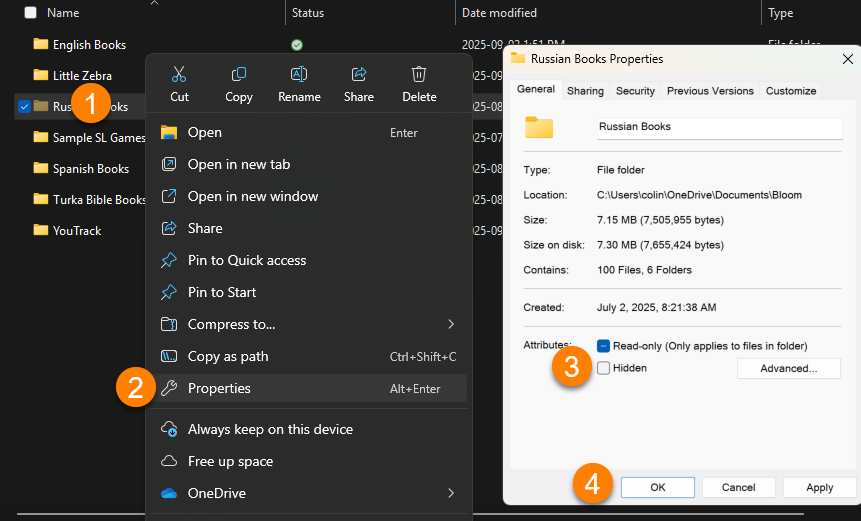The width and height of the screenshot is (861, 521).
Task: Sort by Date modified column header
Action: (x=500, y=13)
